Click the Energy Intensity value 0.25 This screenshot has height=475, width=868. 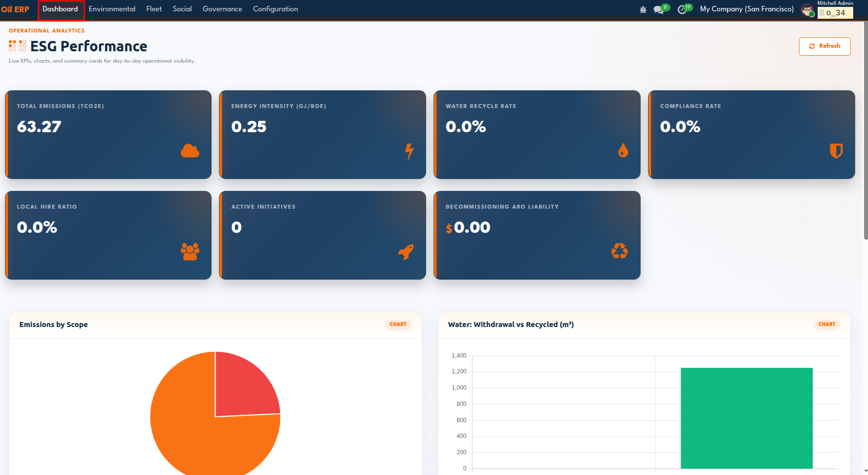coord(249,127)
